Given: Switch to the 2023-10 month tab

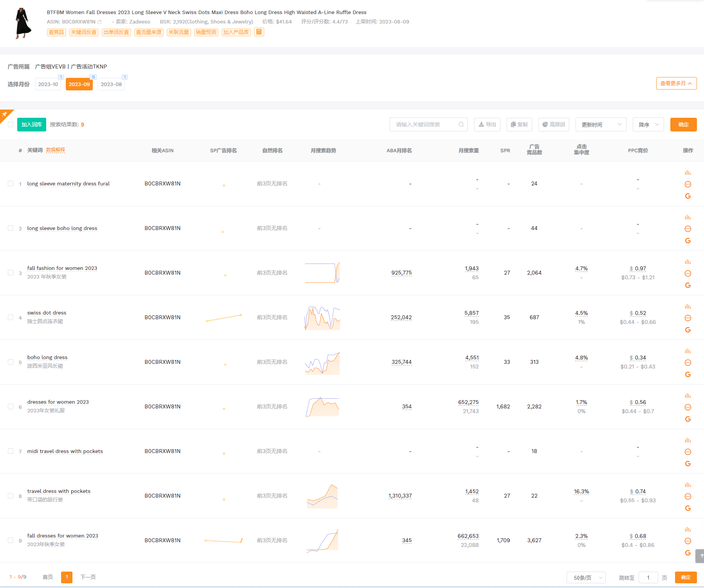Looking at the screenshot, I should click(x=48, y=84).
